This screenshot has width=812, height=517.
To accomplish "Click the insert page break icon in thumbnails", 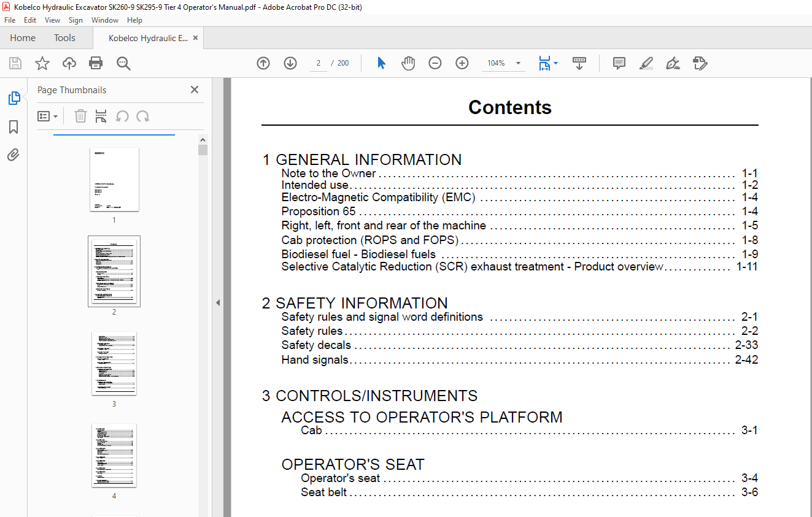I will click(101, 116).
